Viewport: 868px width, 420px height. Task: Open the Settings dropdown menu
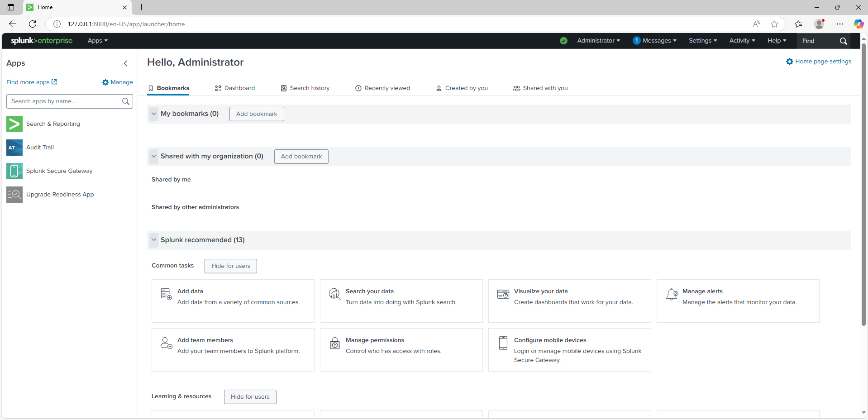[x=703, y=41]
